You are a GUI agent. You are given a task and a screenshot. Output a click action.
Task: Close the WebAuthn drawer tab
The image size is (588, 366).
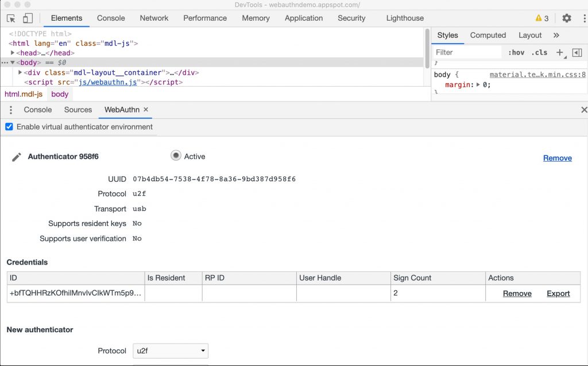pyautogui.click(x=146, y=110)
